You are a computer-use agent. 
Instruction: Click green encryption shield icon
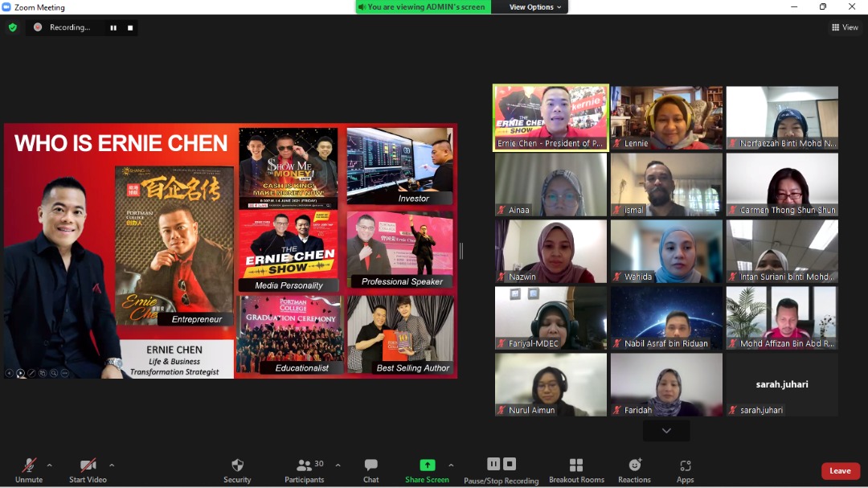13,27
